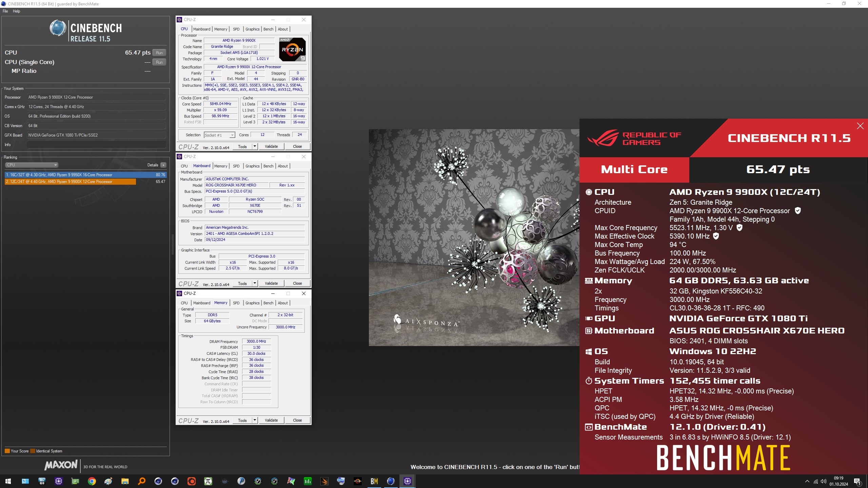
Task: Switch to BenchMate via BM taskbar icon
Action: click(374, 481)
